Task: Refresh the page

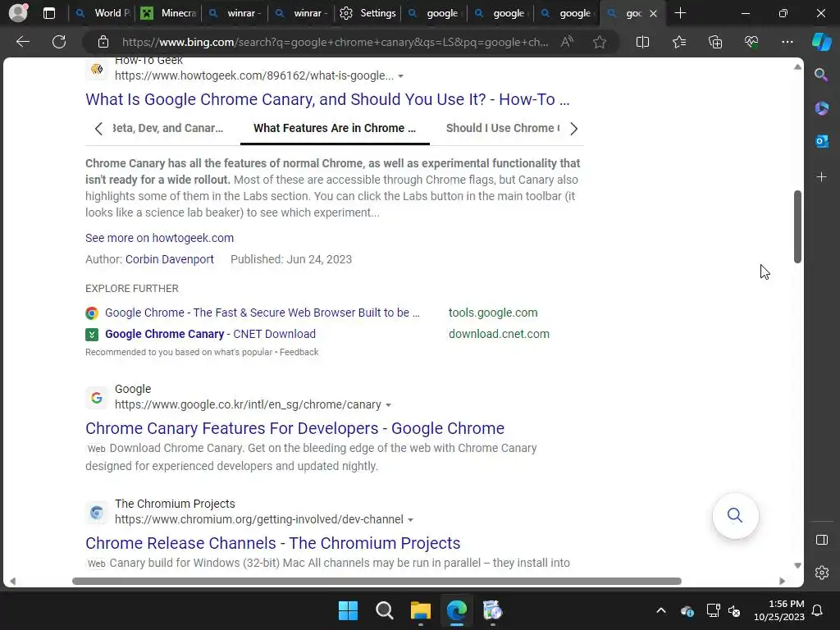Action: [x=59, y=42]
